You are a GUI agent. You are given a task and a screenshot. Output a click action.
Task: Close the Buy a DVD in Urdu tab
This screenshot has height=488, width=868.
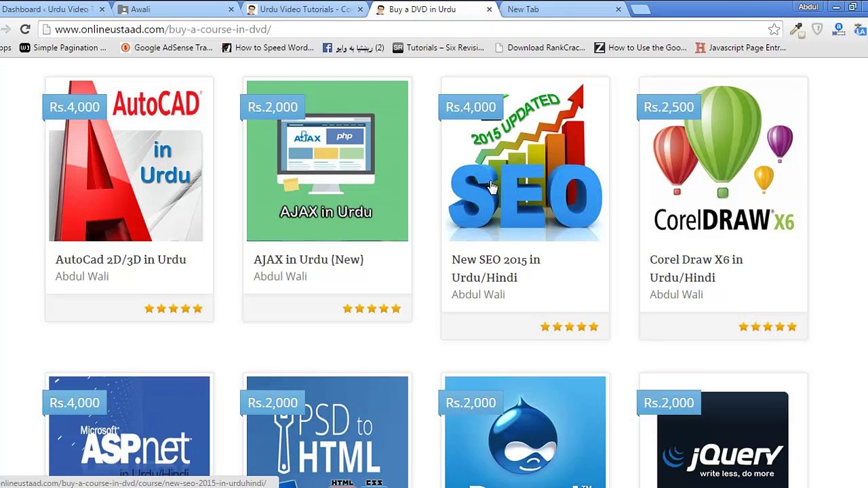[489, 9]
